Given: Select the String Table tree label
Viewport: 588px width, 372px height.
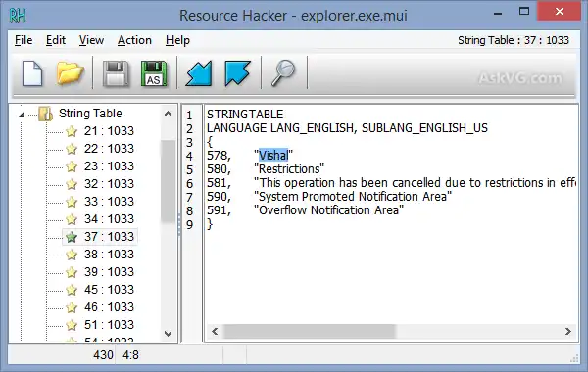Looking at the screenshot, I should pos(90,114).
